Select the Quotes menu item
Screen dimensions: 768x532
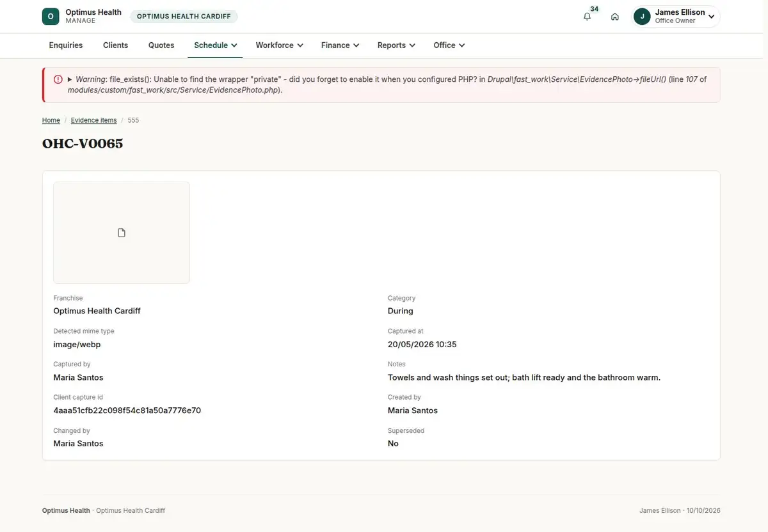click(x=161, y=45)
